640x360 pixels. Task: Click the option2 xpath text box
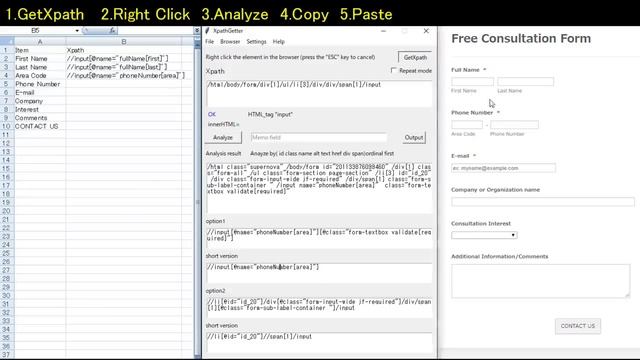coord(319,308)
